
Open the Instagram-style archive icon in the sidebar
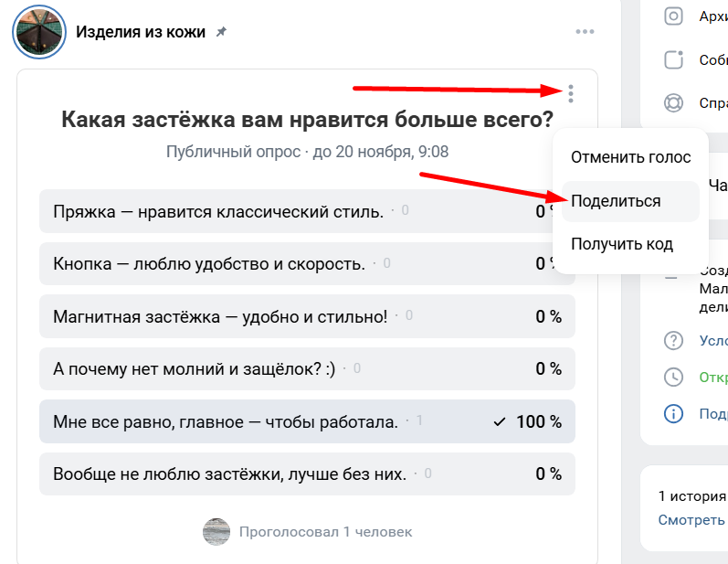pos(674,16)
